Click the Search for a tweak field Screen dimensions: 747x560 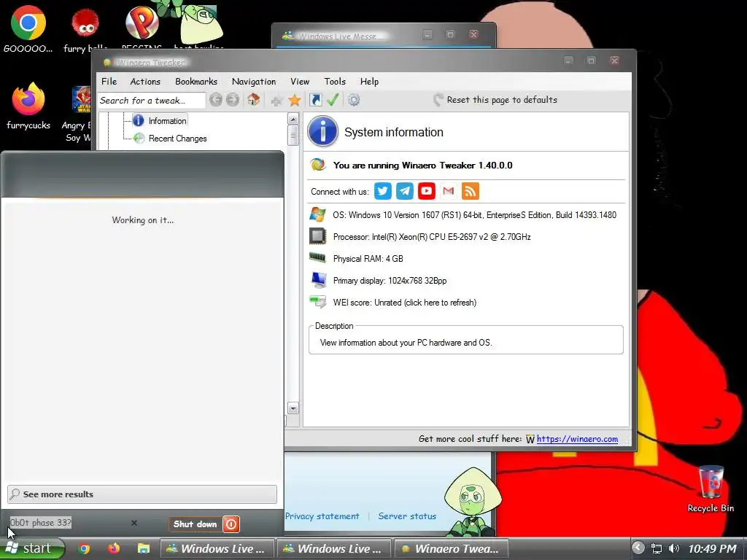(152, 101)
